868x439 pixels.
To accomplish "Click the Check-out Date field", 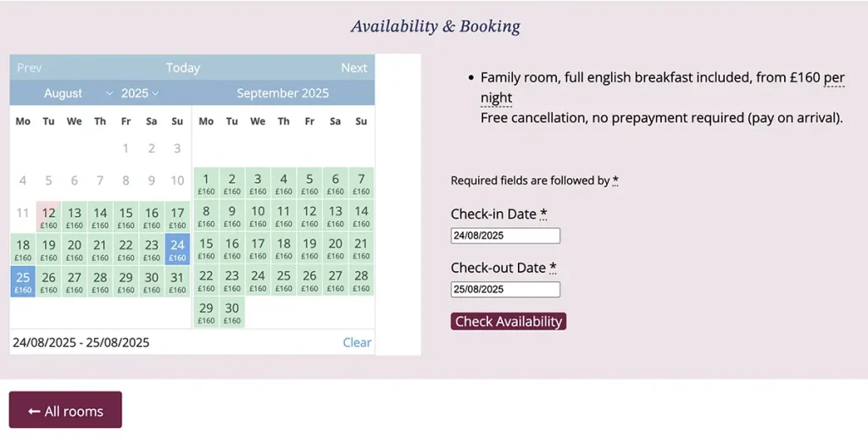I will 505,289.
